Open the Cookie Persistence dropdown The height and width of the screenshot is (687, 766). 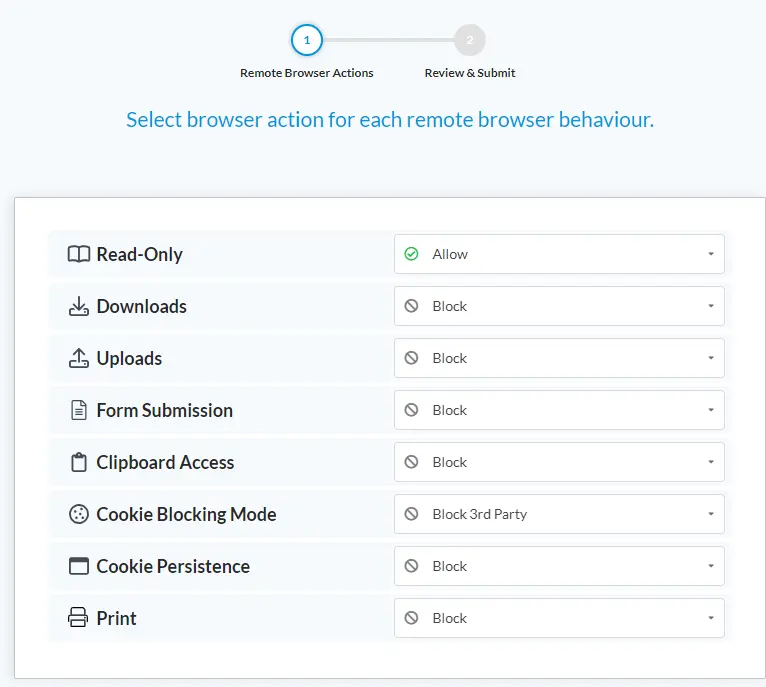(x=559, y=566)
